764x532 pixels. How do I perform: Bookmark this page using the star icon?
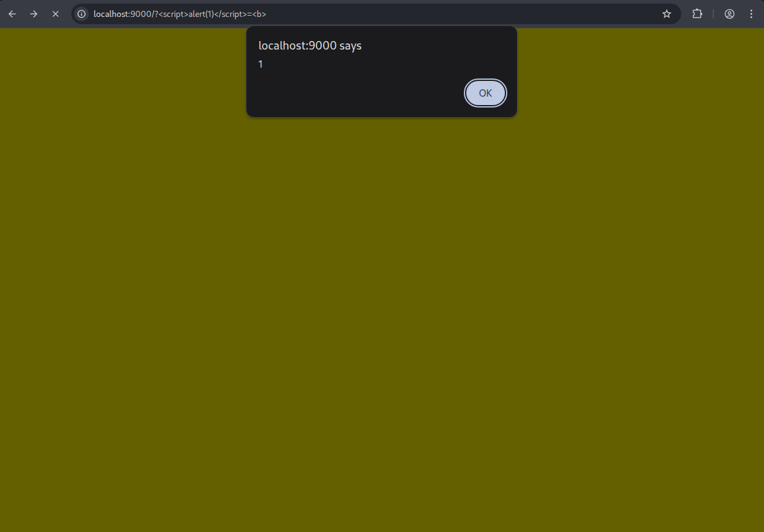tap(666, 13)
